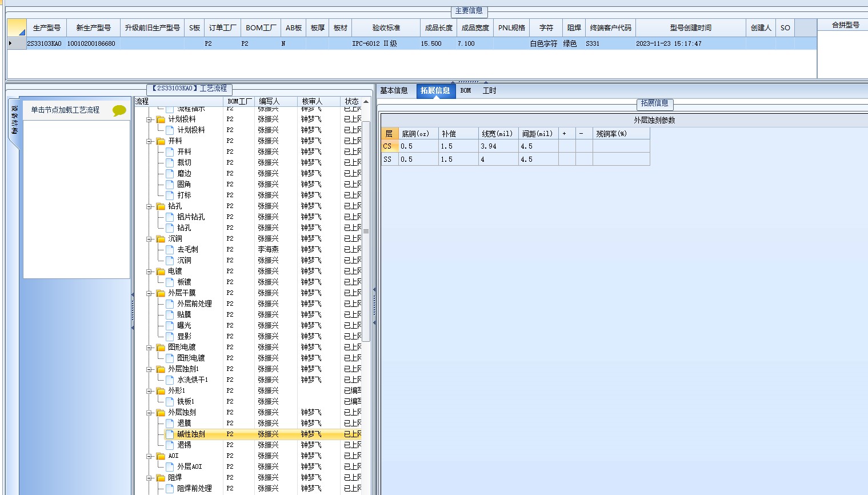The image size is (868, 495).
Task: Click the 退锡 document icon
Action: click(170, 445)
